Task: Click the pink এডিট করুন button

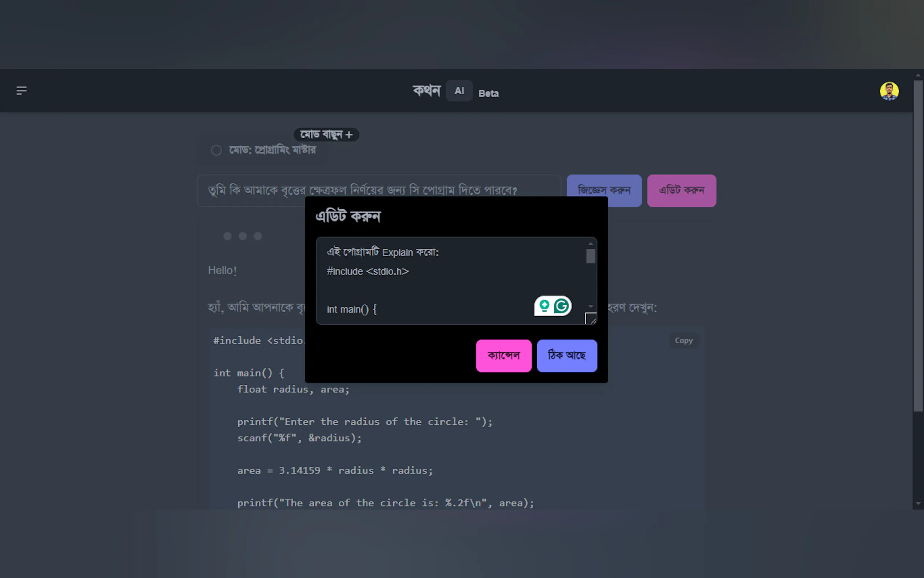Action: [681, 190]
